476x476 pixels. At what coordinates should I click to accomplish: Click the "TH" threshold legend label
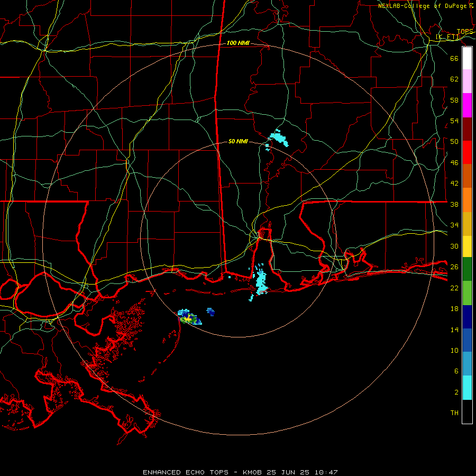pos(454,413)
